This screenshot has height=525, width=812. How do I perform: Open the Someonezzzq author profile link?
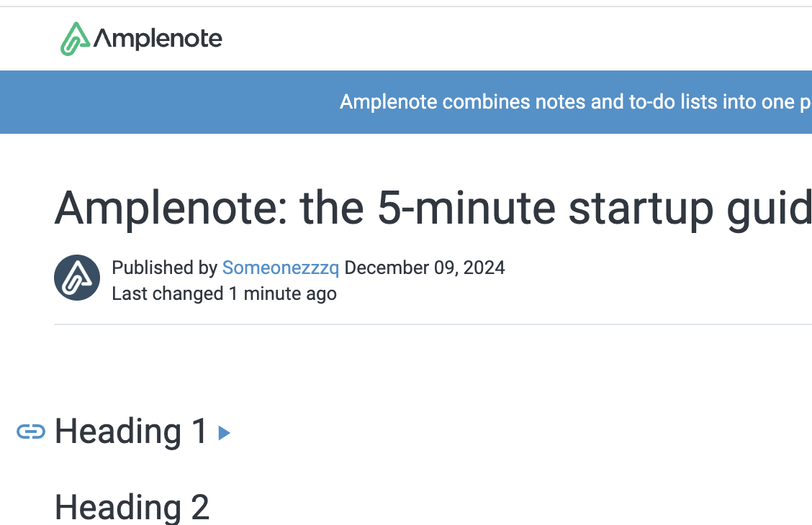pyautogui.click(x=280, y=268)
